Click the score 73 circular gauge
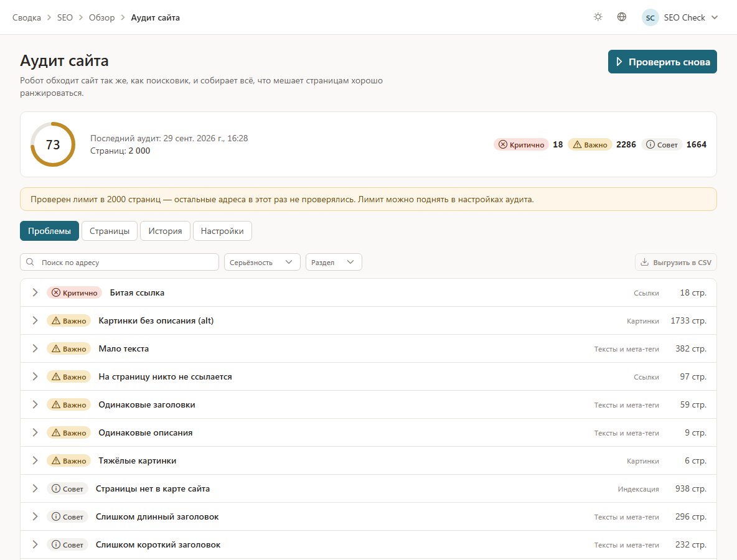The width and height of the screenshot is (737, 560). 53,144
